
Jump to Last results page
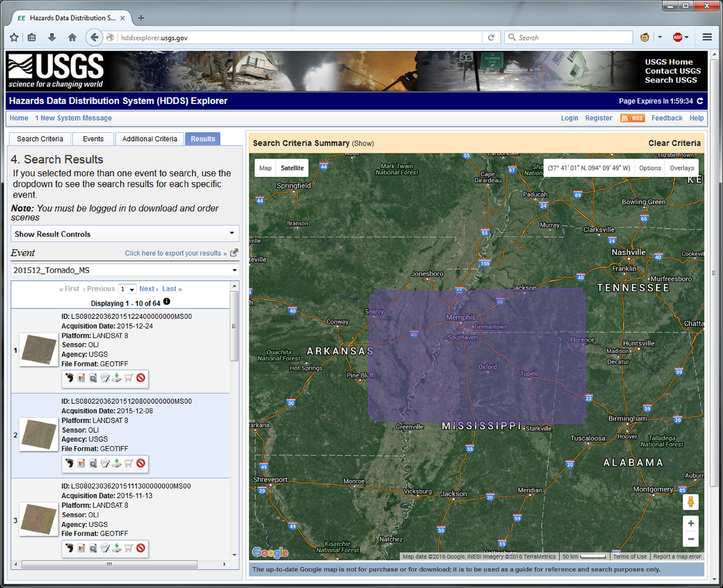tap(172, 289)
